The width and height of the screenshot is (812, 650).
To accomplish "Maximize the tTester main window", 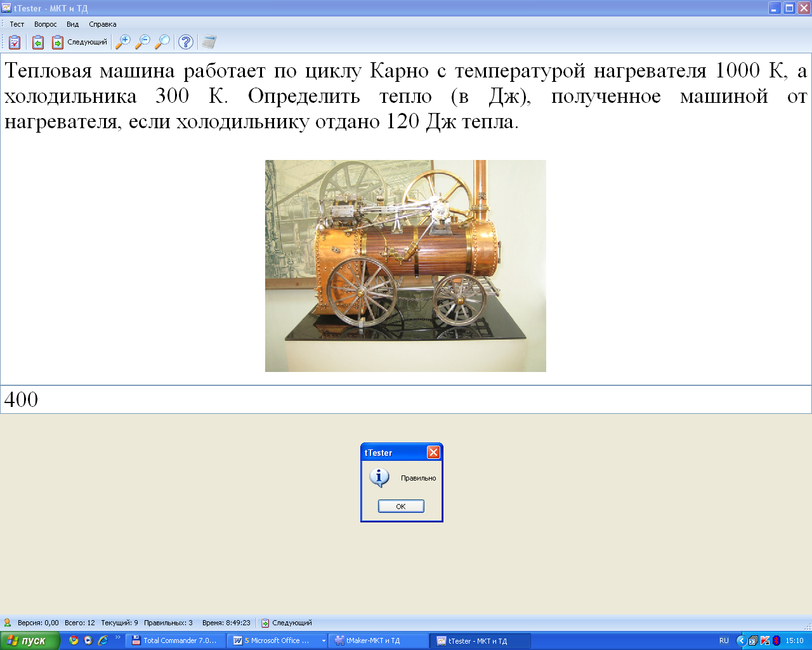I will click(x=789, y=8).
